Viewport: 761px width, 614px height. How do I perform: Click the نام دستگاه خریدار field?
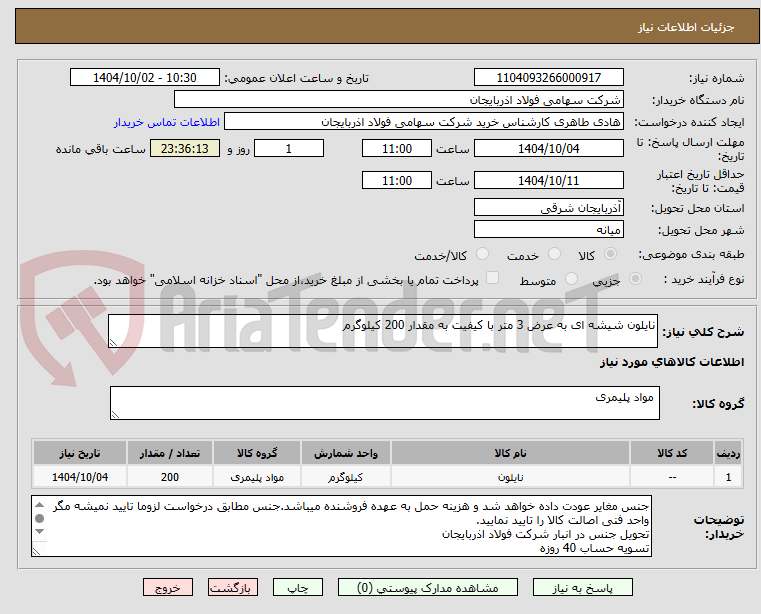point(398,100)
